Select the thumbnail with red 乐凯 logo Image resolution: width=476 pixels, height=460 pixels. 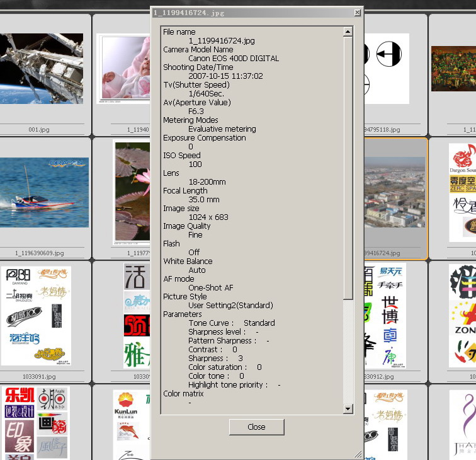[x=36, y=423]
